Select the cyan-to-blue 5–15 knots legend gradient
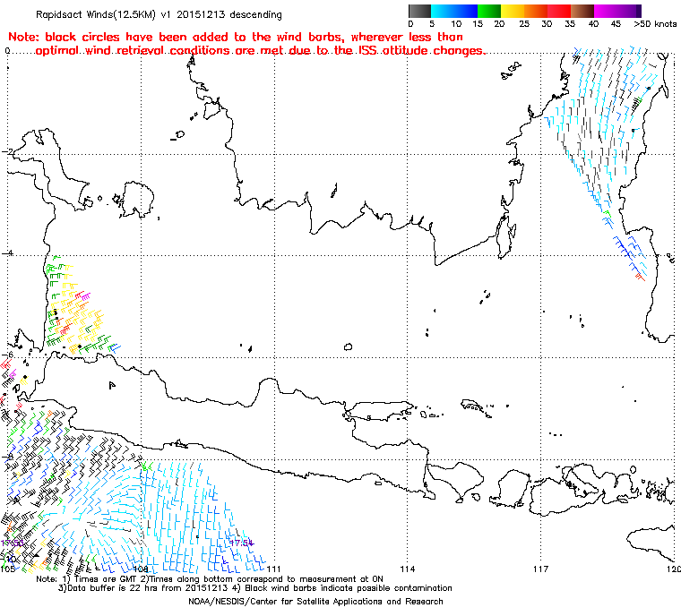The image size is (681, 616). coord(454,12)
